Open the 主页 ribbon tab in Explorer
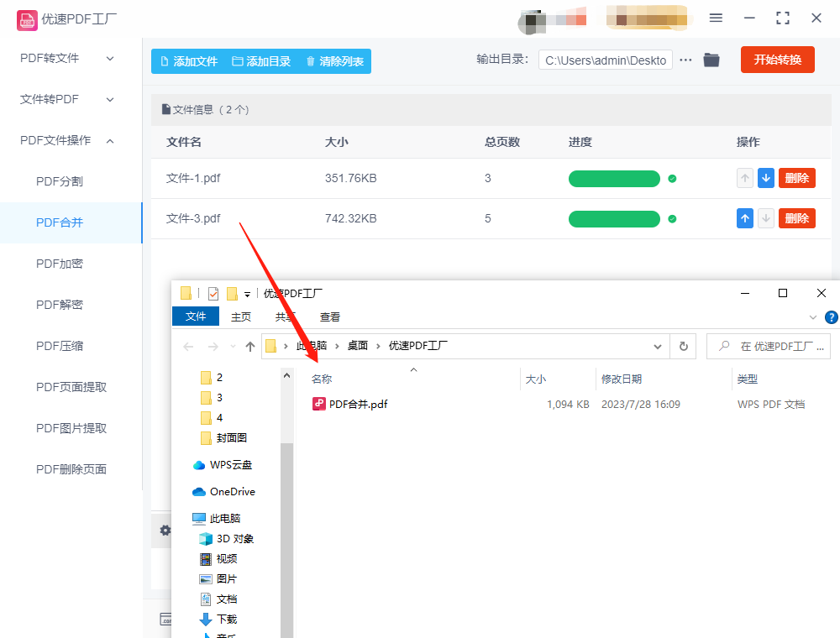 [x=240, y=316]
